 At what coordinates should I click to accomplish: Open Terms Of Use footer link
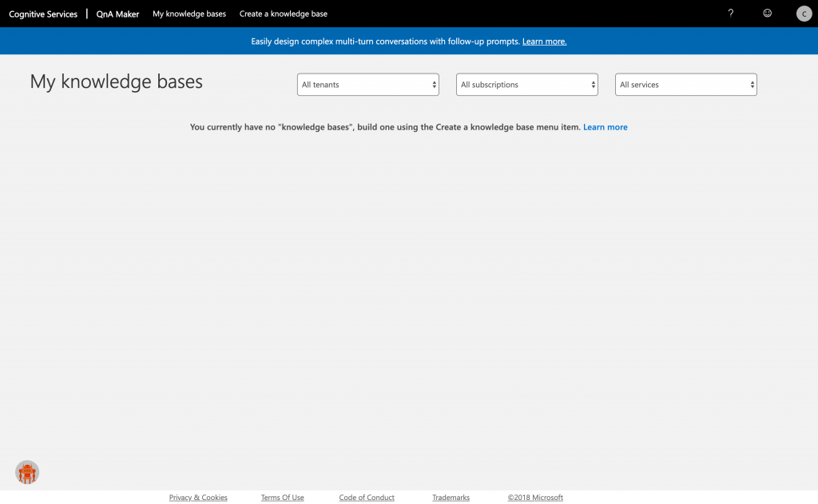pyautogui.click(x=282, y=498)
